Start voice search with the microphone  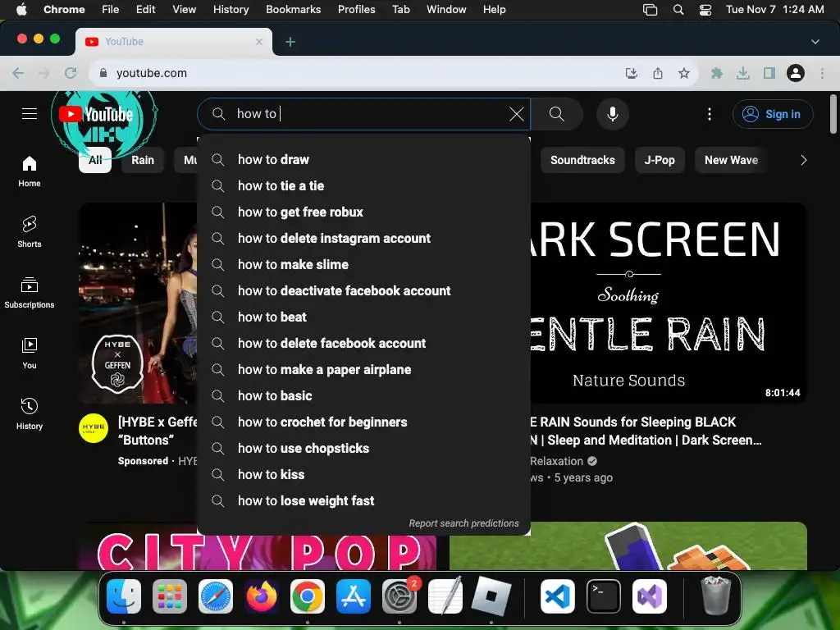[613, 113]
